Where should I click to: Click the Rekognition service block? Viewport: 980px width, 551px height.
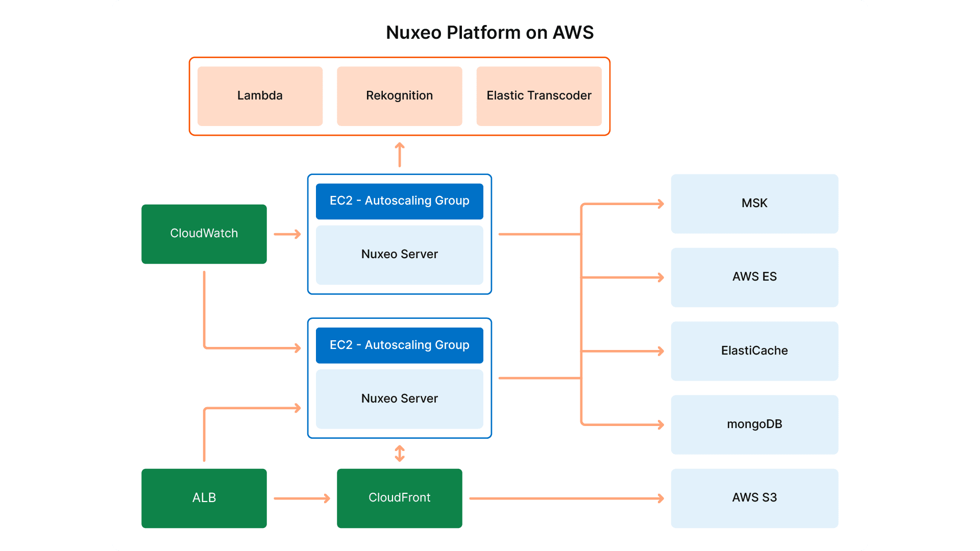click(399, 95)
